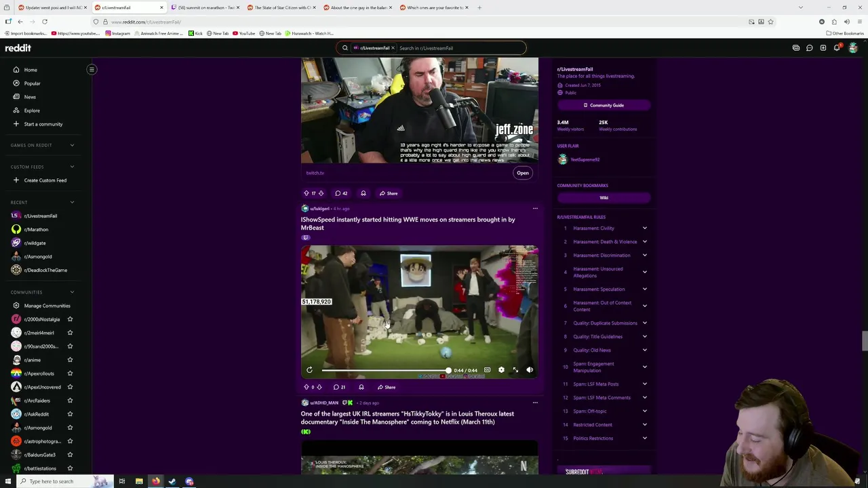
Task: Favorite r/Apexrollouts with its star
Action: click(70, 373)
